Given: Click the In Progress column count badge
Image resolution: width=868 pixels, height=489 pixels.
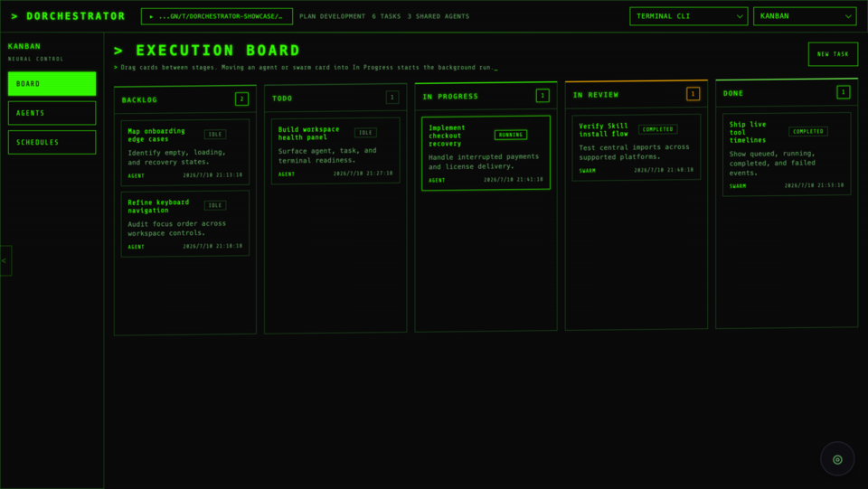Looking at the screenshot, I should point(542,96).
